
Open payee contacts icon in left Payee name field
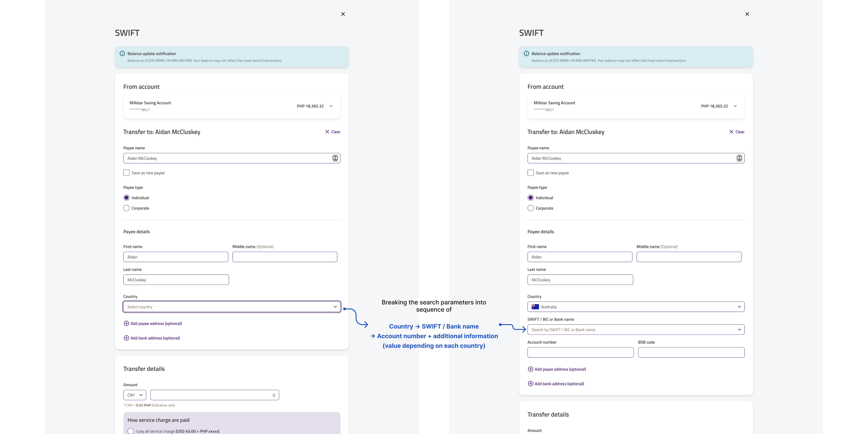point(335,158)
